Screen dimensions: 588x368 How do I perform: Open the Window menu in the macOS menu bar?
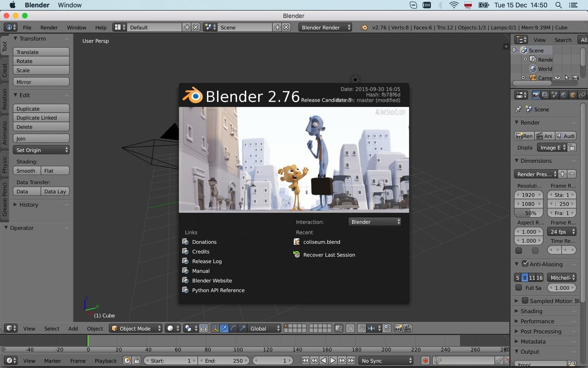pos(70,5)
